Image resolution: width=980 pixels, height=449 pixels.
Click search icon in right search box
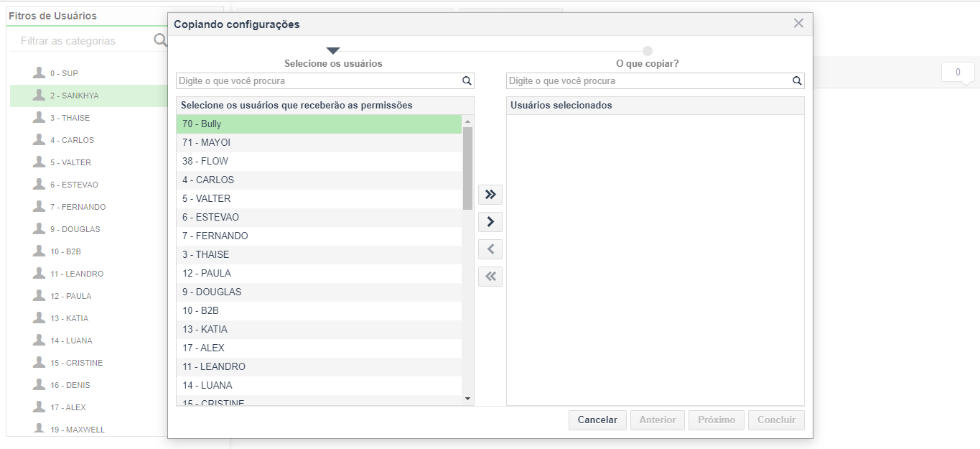click(x=797, y=81)
